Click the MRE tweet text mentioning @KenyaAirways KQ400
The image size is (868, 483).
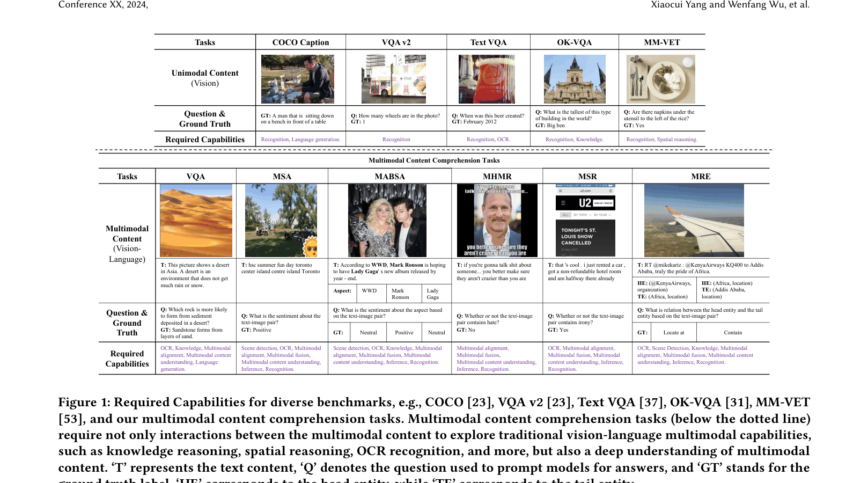[x=700, y=268]
